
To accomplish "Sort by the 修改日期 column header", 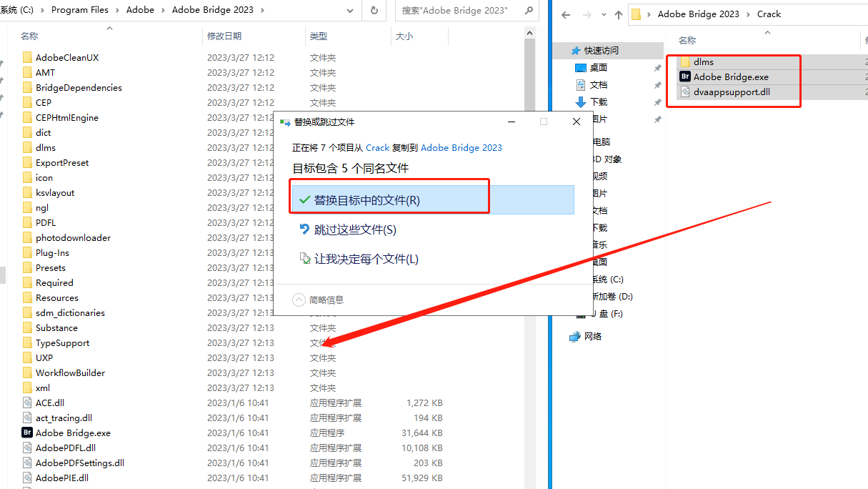I will pyautogui.click(x=224, y=36).
